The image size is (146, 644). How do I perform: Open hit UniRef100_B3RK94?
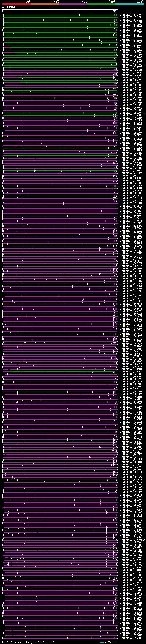pyautogui.click(x=131, y=22)
